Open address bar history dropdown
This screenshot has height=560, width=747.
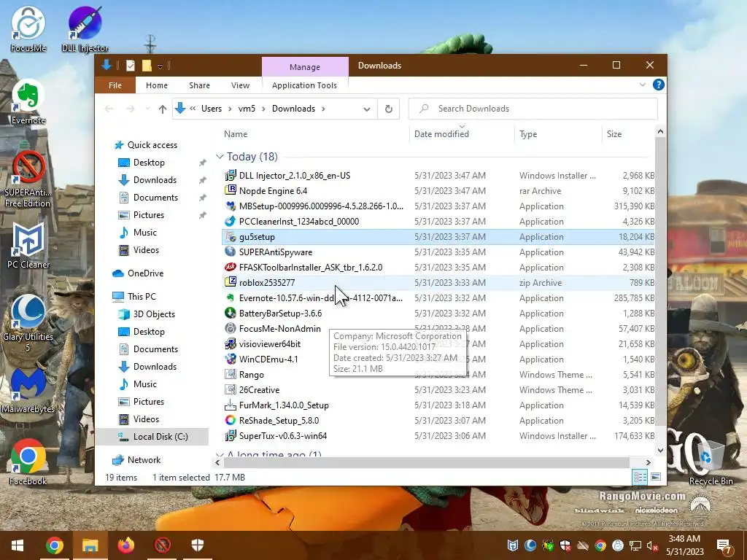pos(366,109)
